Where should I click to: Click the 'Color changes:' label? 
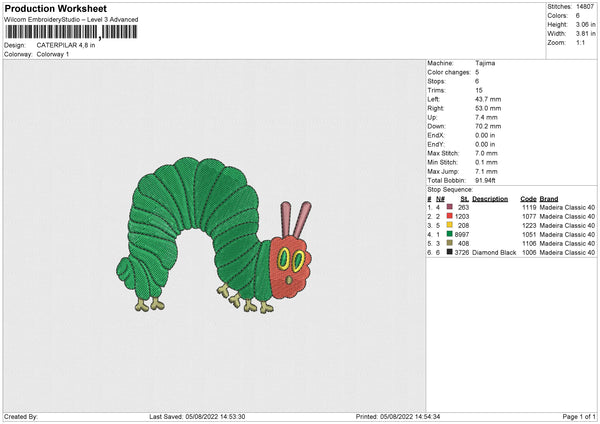coord(449,72)
